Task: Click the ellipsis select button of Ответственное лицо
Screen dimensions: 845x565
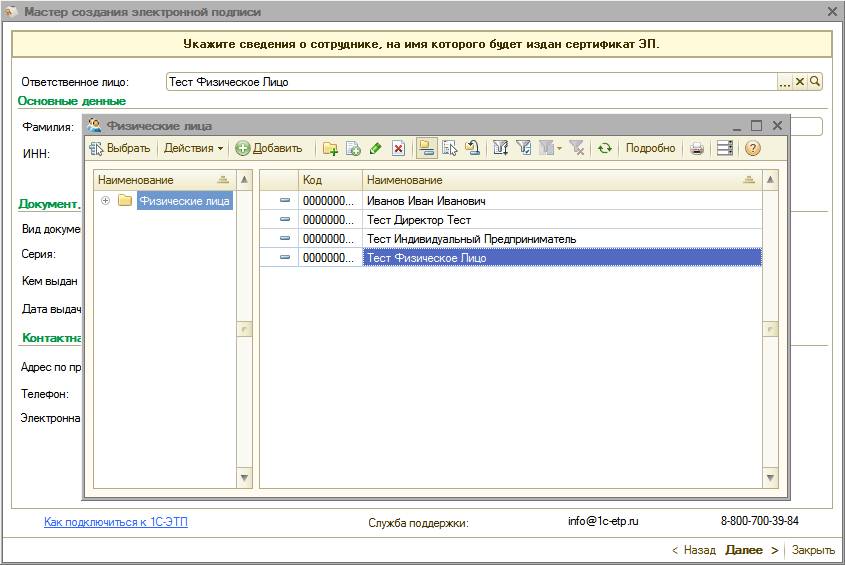Action: [785, 82]
